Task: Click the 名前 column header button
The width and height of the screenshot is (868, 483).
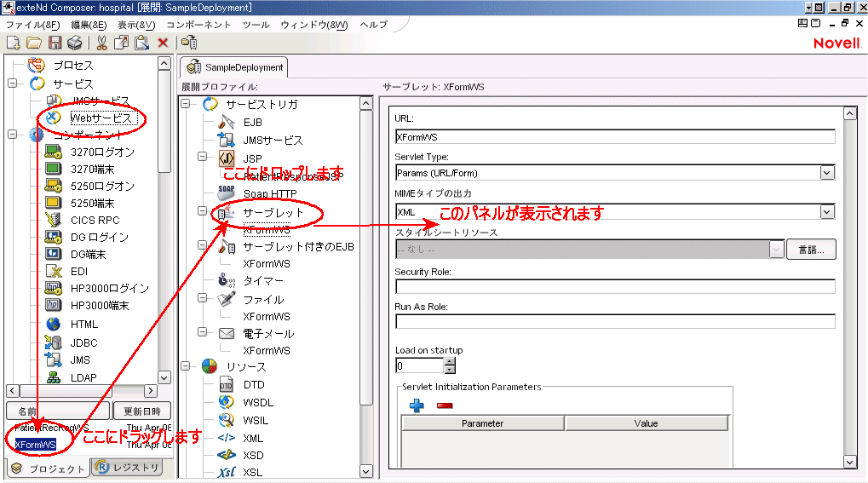Action: tap(58, 411)
